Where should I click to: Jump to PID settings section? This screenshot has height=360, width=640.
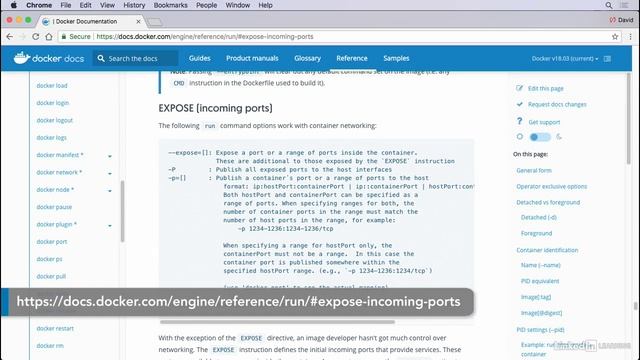click(540, 330)
